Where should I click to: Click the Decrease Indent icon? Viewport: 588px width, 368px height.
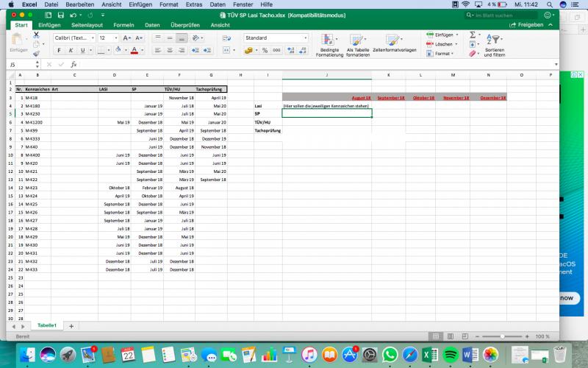pyautogui.click(x=196, y=50)
